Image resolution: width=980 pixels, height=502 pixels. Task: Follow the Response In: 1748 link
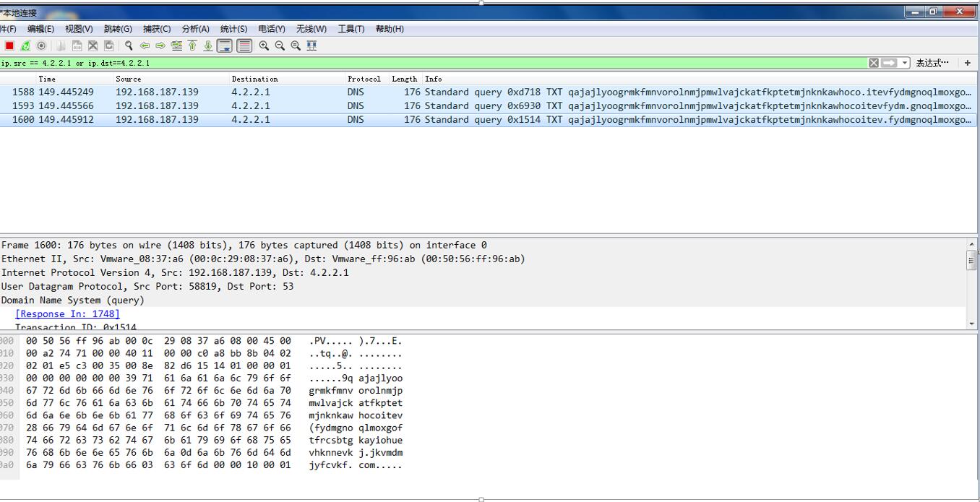[x=67, y=313]
